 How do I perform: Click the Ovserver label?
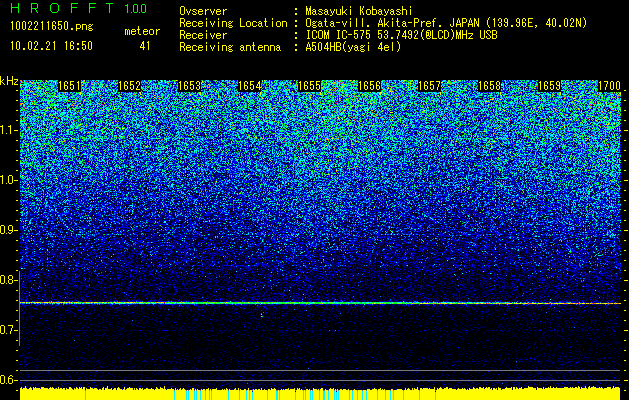[203, 11]
